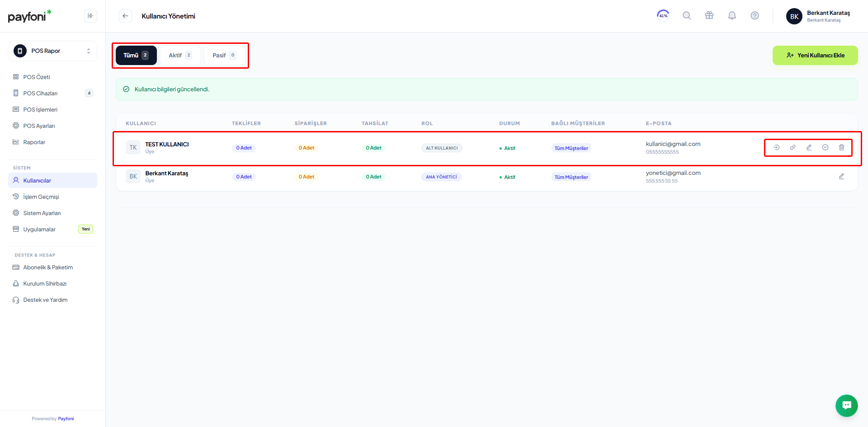Viewport: 868px width, 427px height.
Task: Open search with the magnifier icon
Action: 687,15
